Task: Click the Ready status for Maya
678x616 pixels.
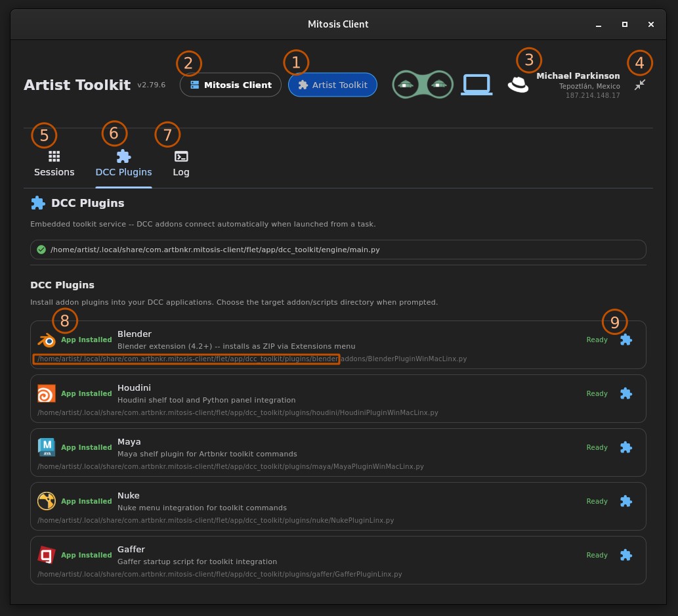Action: 597,447
